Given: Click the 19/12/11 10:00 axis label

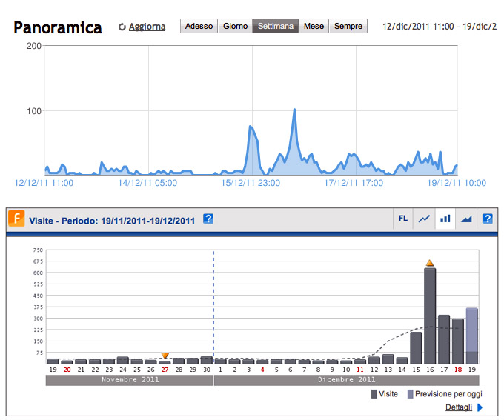Looking at the screenshot, I should pyautogui.click(x=457, y=183).
